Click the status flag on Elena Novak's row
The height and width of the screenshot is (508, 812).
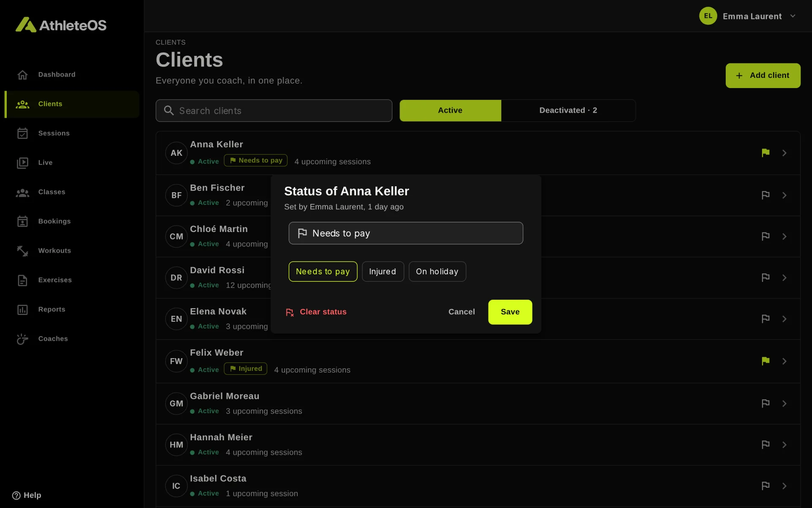click(x=765, y=319)
